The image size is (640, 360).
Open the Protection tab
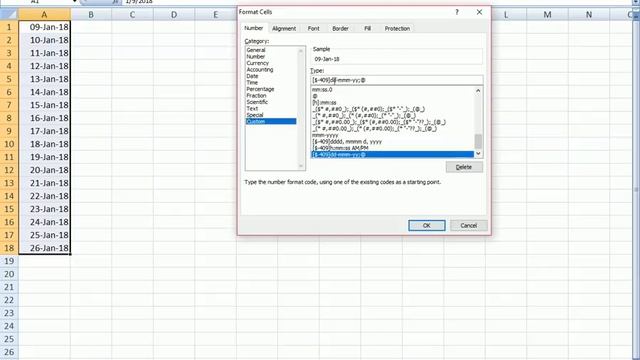point(397,29)
